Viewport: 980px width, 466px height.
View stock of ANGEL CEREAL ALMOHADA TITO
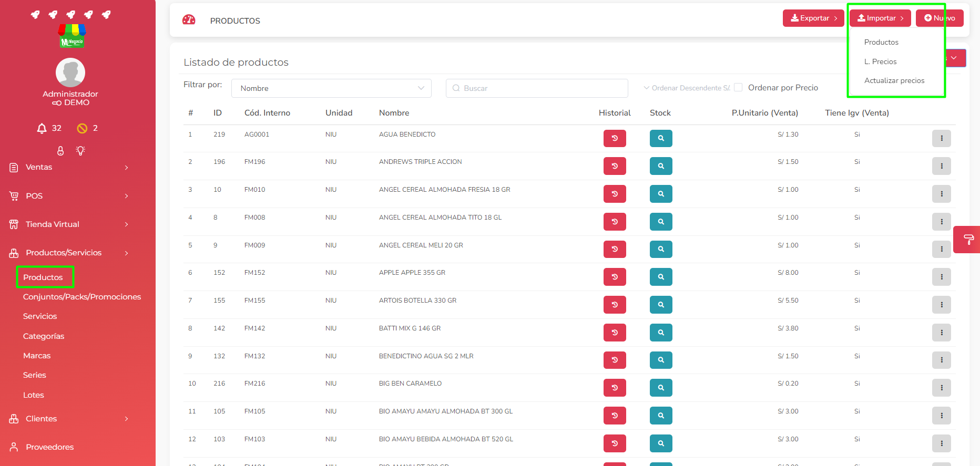pos(661,222)
